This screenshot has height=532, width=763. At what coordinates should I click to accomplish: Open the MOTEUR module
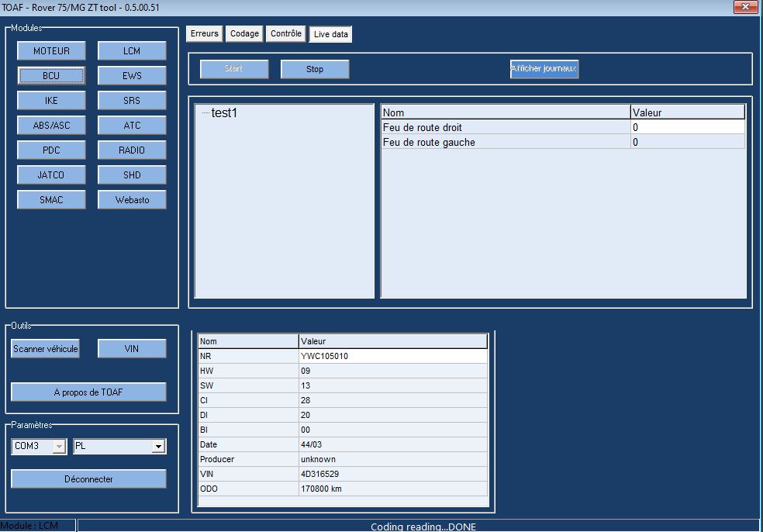click(51, 51)
